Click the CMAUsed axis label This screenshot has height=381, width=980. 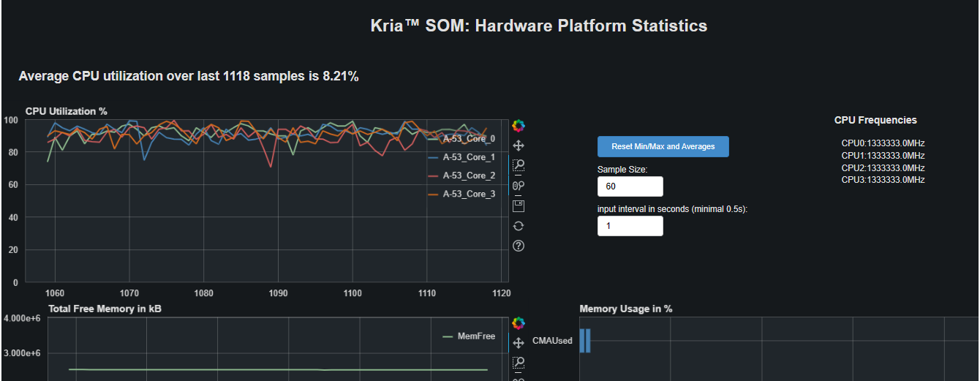tap(552, 341)
